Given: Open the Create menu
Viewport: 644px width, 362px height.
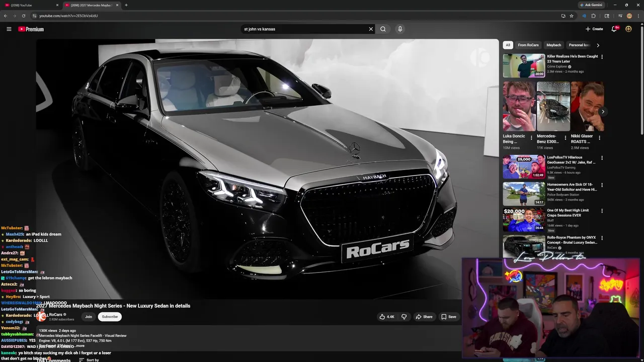Looking at the screenshot, I should [594, 29].
